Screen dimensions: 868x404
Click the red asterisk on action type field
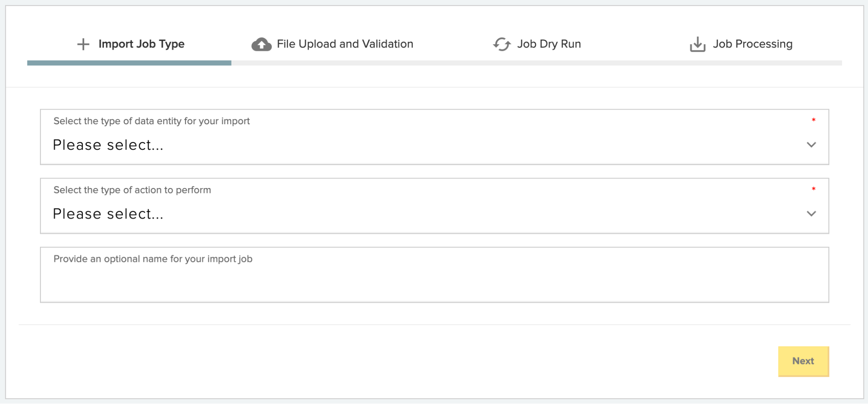click(813, 189)
